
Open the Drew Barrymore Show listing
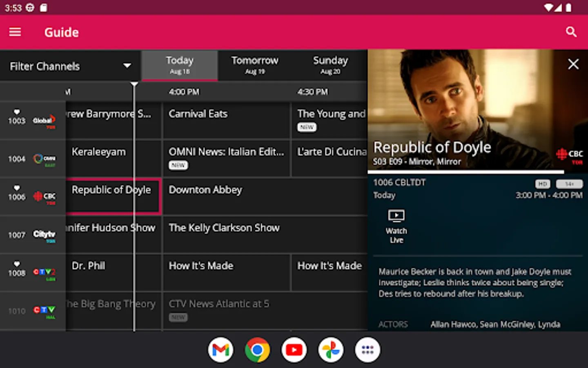[x=114, y=120]
